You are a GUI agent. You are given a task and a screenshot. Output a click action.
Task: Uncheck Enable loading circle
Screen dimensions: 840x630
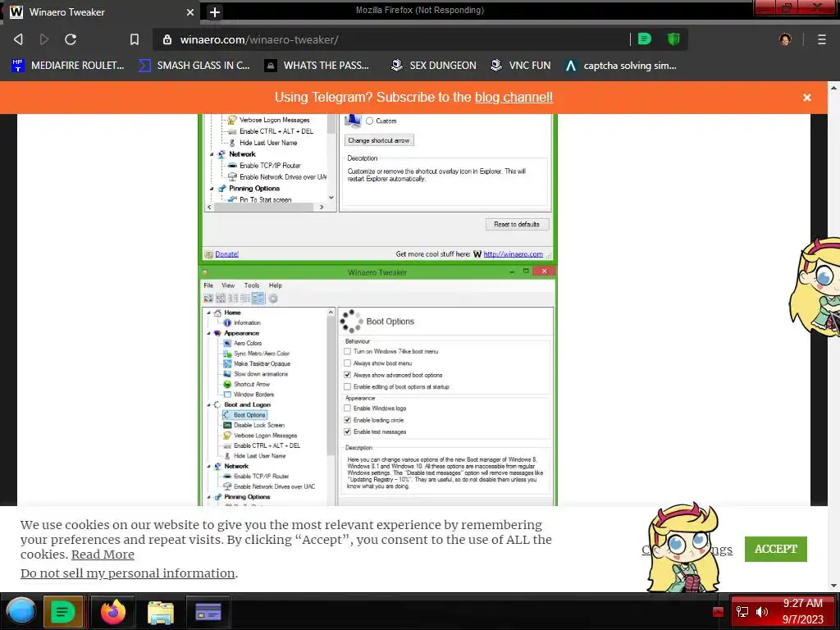click(x=347, y=420)
